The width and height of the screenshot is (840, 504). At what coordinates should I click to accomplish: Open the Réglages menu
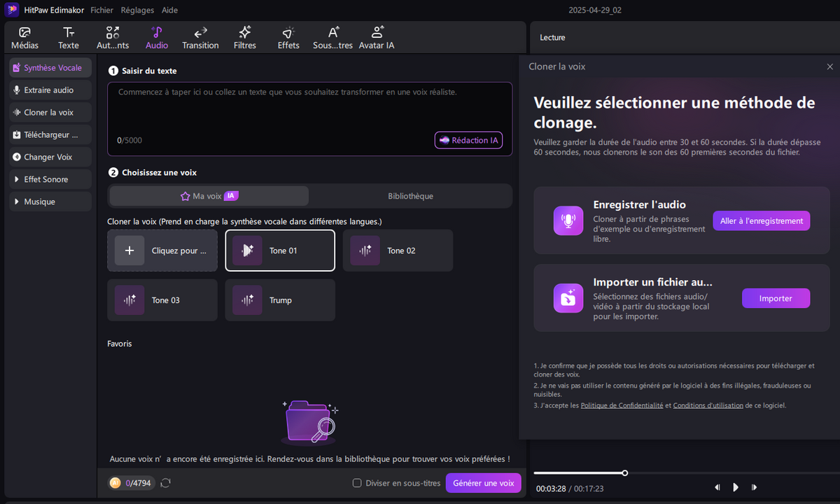137,10
